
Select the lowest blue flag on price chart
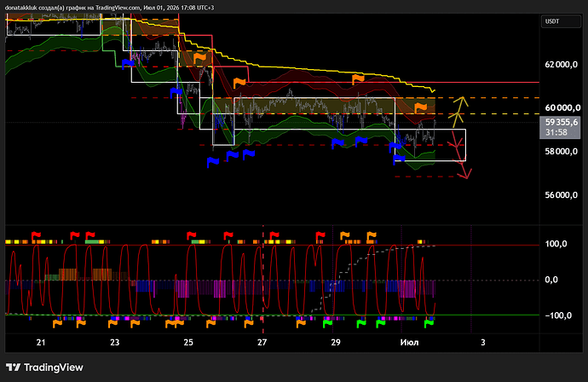pyautogui.click(x=213, y=162)
